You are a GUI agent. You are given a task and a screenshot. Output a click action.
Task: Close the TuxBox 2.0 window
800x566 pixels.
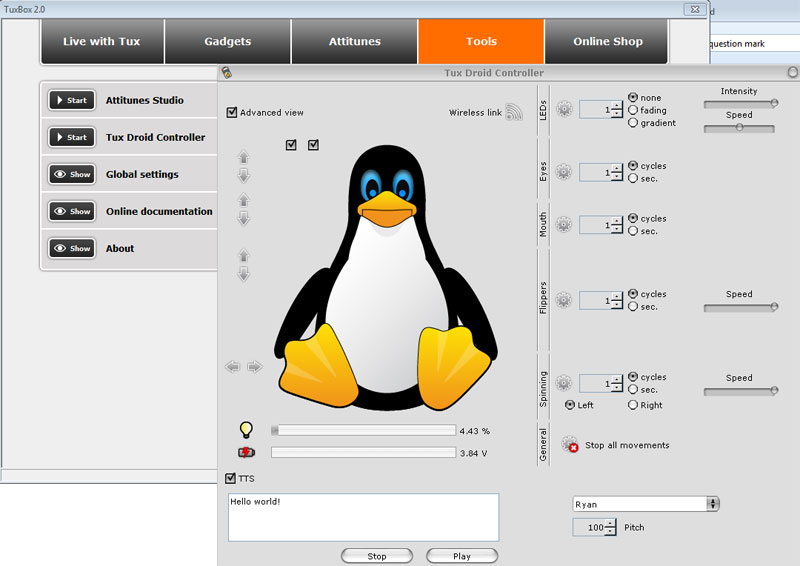pos(695,9)
